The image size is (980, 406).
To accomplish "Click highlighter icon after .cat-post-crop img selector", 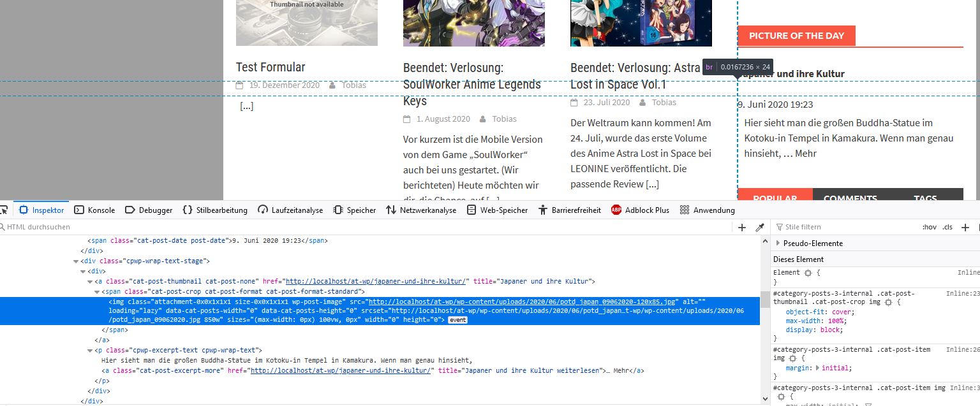I will 888,302.
